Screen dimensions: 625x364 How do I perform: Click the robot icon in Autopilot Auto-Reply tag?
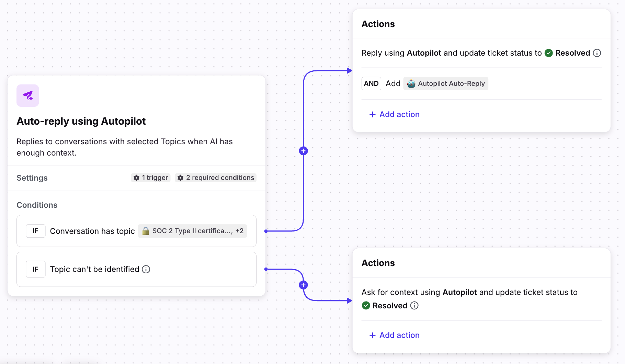[x=411, y=83]
